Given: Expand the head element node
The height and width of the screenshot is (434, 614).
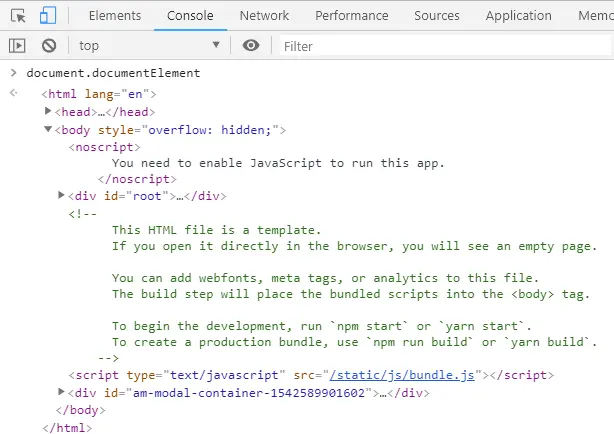Looking at the screenshot, I should 48,111.
